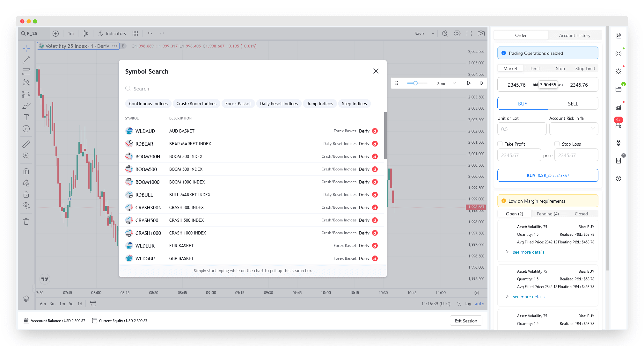Viewport: 644px width, 346px height.
Task: Open the folder icon in right sidebar
Action: pyautogui.click(x=618, y=89)
